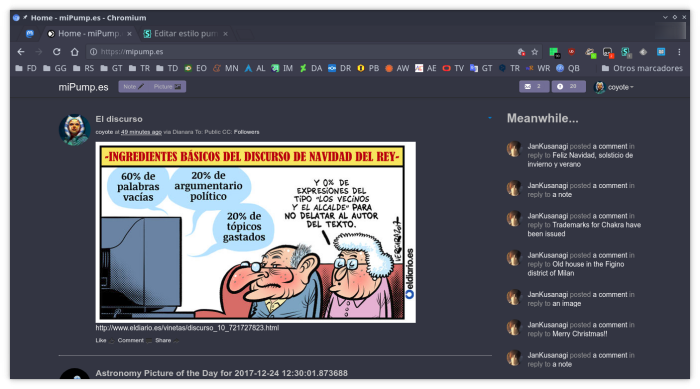Open the FD bookmark folder
Screen dimensions: 700x389
point(26,68)
